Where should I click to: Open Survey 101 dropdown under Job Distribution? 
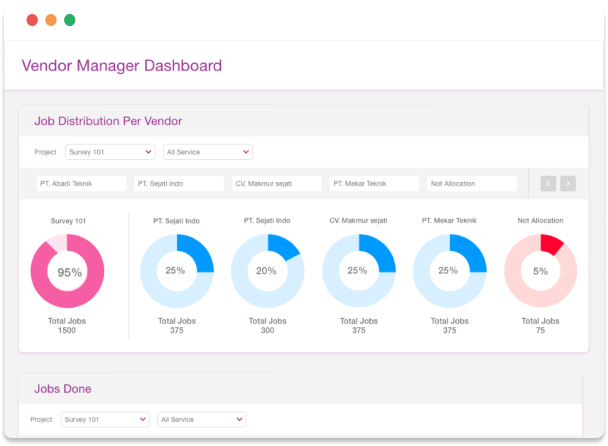109,152
